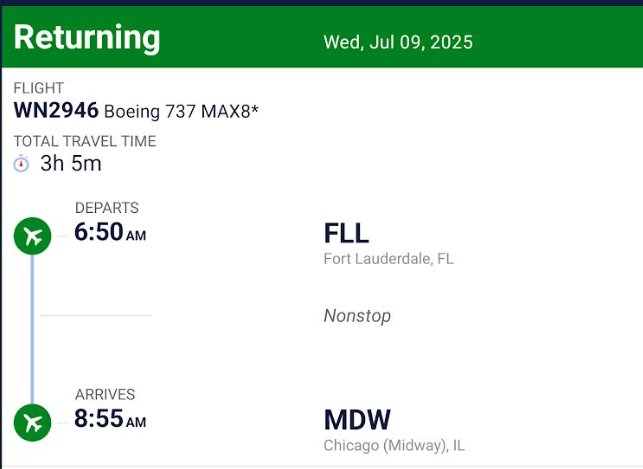This screenshot has height=469, width=643.
Task: Click the 8:55 AM arrival time
Action: coord(110,419)
